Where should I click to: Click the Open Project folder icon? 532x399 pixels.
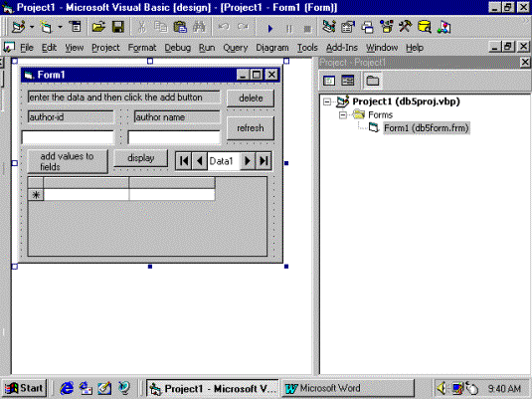(x=98, y=27)
